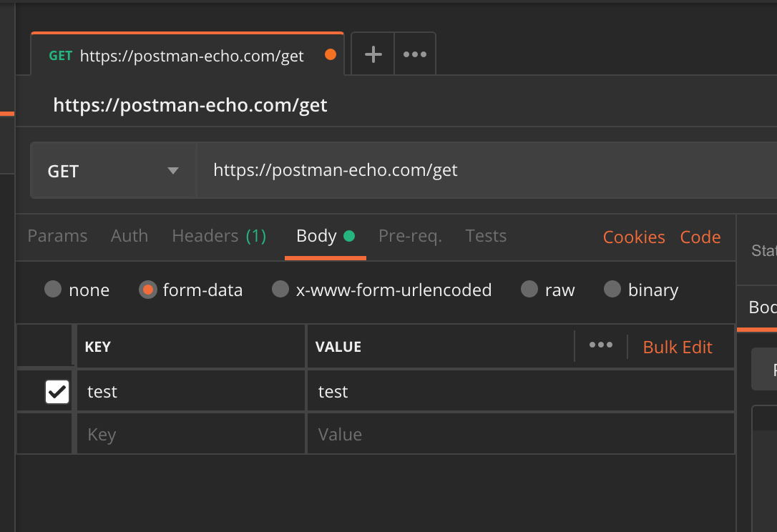Uncheck the test key-value row

(x=57, y=390)
